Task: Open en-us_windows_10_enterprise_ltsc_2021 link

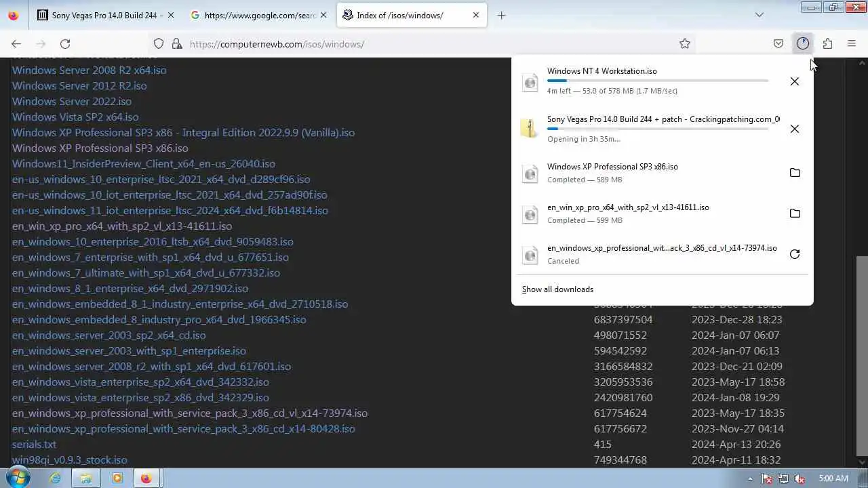Action: coord(161,179)
